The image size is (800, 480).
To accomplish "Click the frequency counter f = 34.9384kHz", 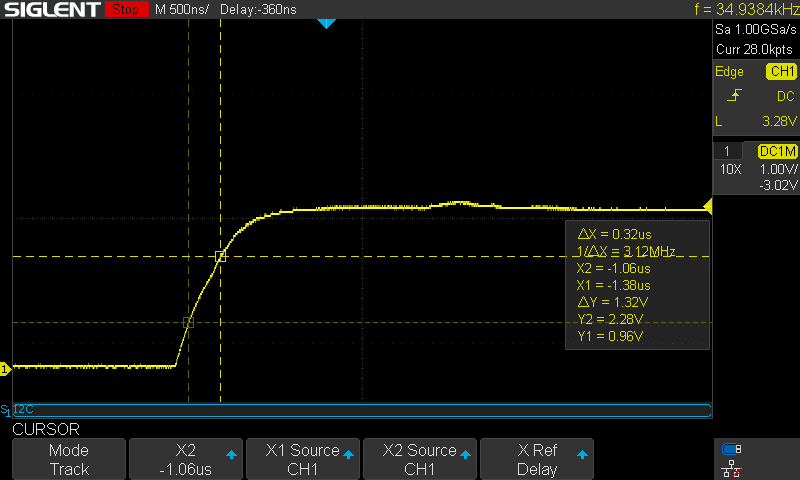I will [x=746, y=9].
